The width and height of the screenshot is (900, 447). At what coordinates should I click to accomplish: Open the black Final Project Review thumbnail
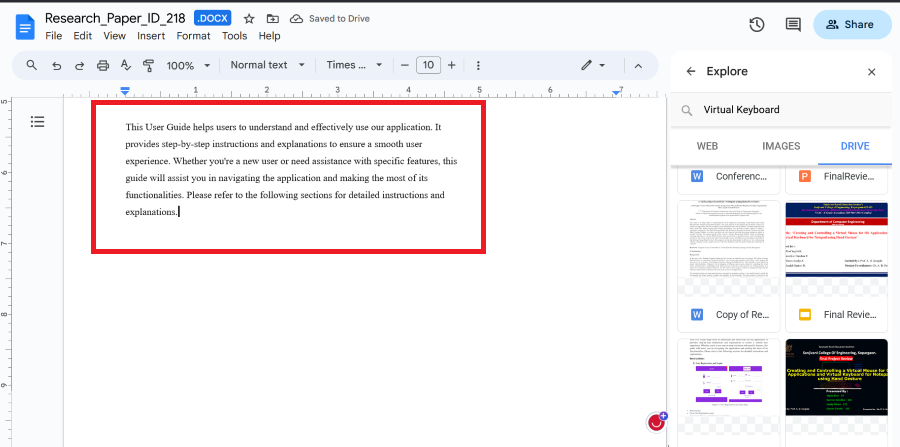pos(837,377)
